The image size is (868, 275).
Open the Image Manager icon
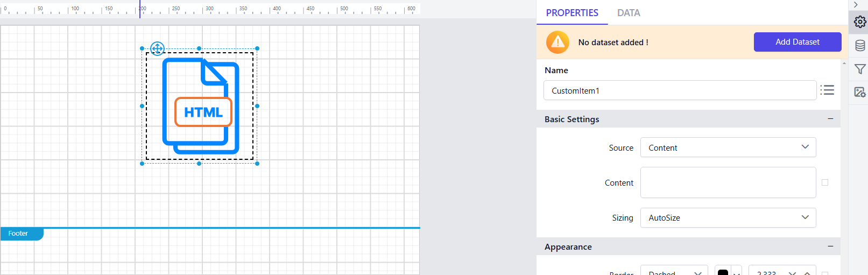click(x=860, y=92)
